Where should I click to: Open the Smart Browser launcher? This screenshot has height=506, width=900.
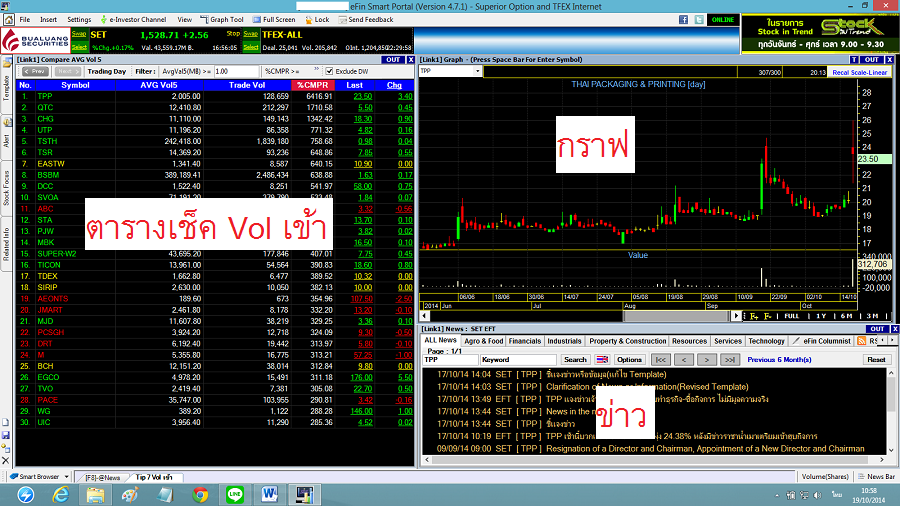(34, 477)
